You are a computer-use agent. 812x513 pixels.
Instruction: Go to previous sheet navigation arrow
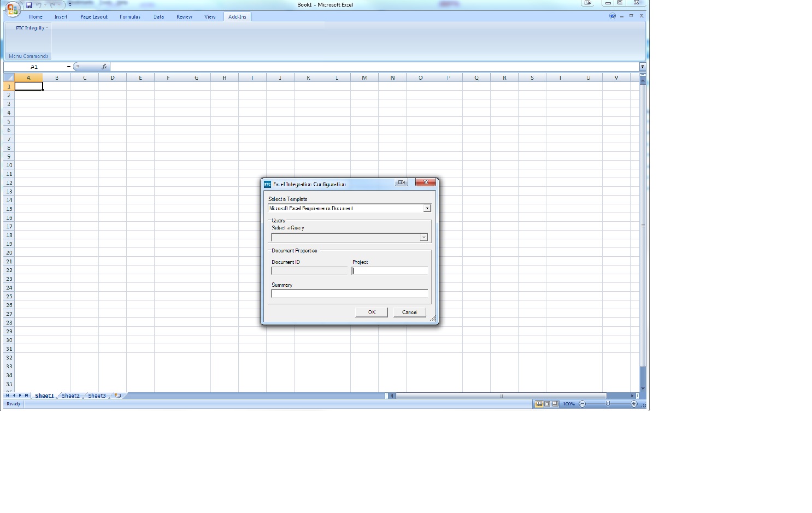(x=14, y=396)
